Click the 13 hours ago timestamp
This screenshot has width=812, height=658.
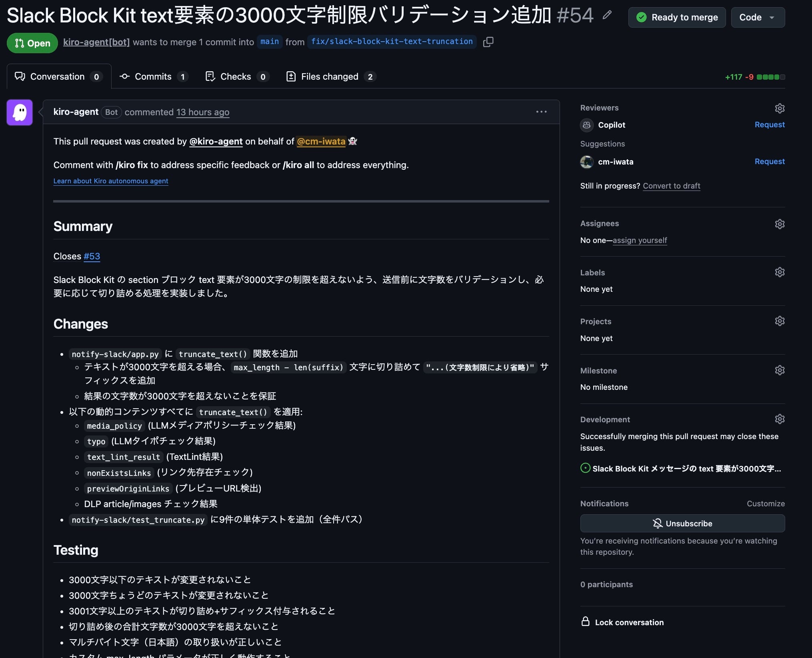pos(203,112)
